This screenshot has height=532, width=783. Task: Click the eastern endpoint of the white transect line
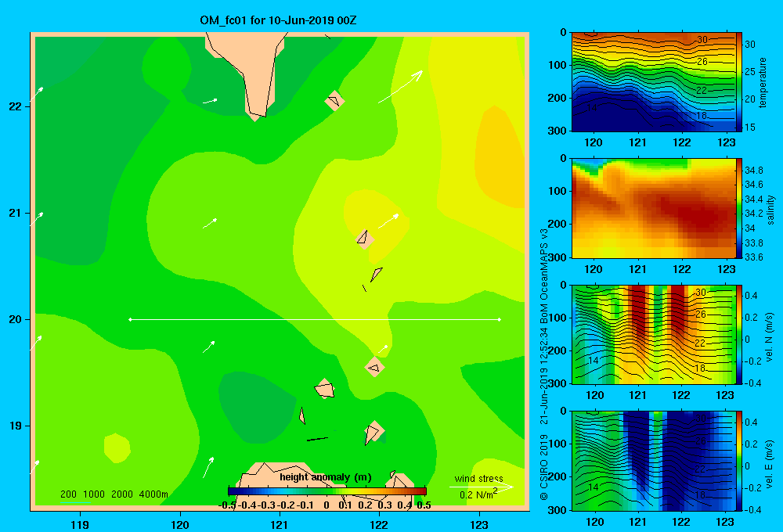click(500, 319)
